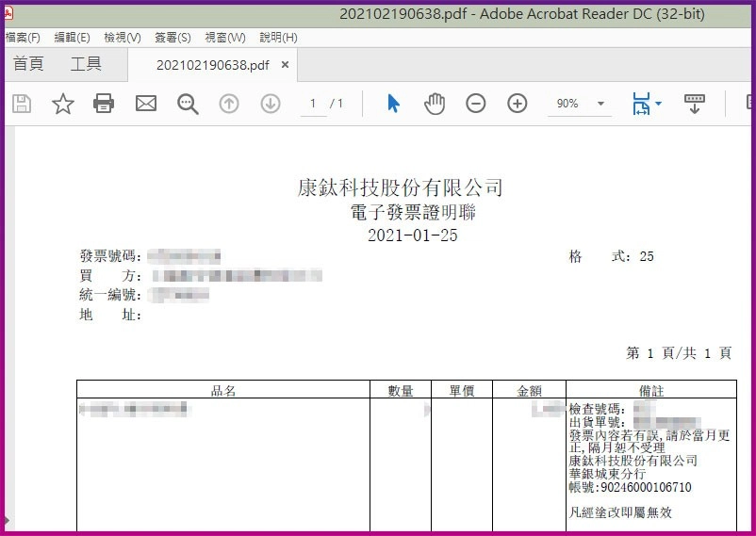Open the 簽署(S) menu
This screenshot has width=756, height=536.
point(173,38)
